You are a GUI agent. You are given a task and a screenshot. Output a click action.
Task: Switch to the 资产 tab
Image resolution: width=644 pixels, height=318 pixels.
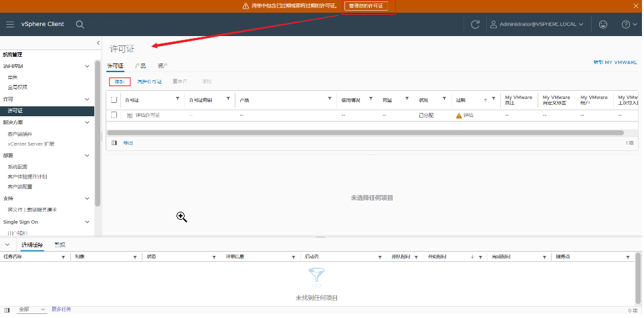point(163,65)
